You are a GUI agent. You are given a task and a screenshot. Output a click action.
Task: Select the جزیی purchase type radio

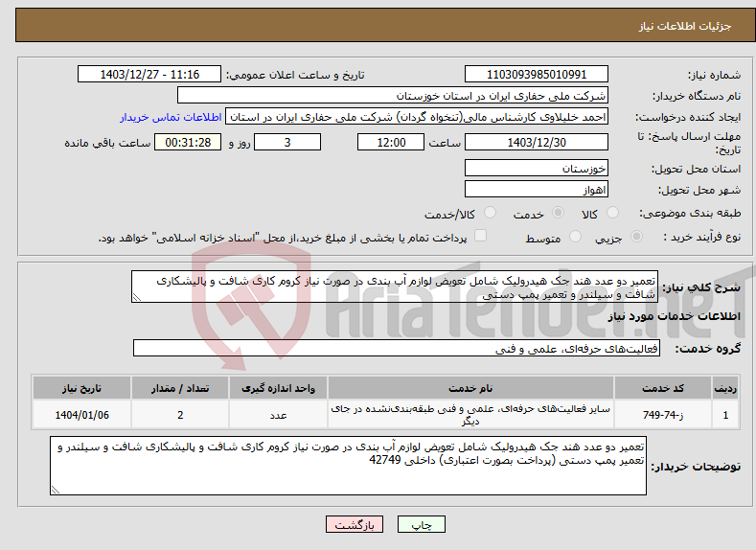coord(636,237)
